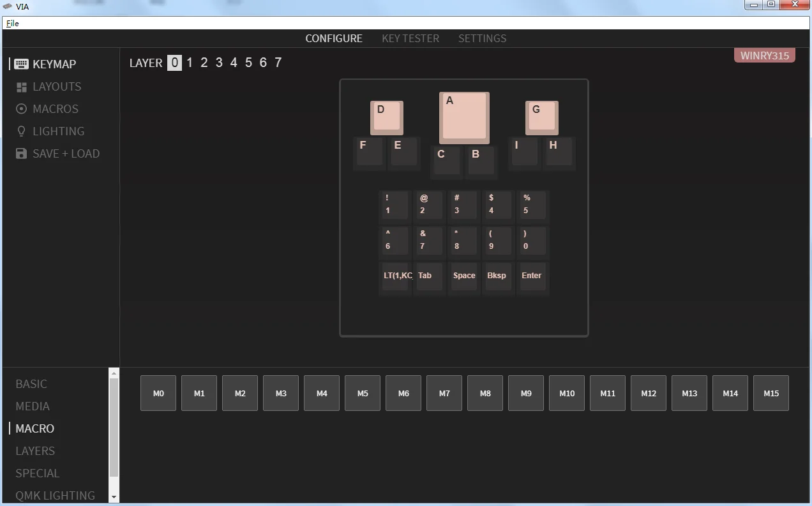Select the & 7 key
Screen dimensions: 812x506
[430, 242]
